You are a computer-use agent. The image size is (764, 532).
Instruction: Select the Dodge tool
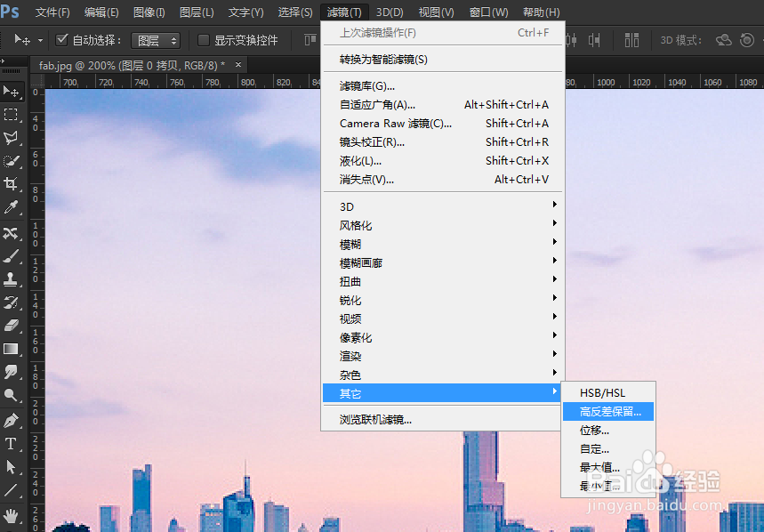click(11, 395)
